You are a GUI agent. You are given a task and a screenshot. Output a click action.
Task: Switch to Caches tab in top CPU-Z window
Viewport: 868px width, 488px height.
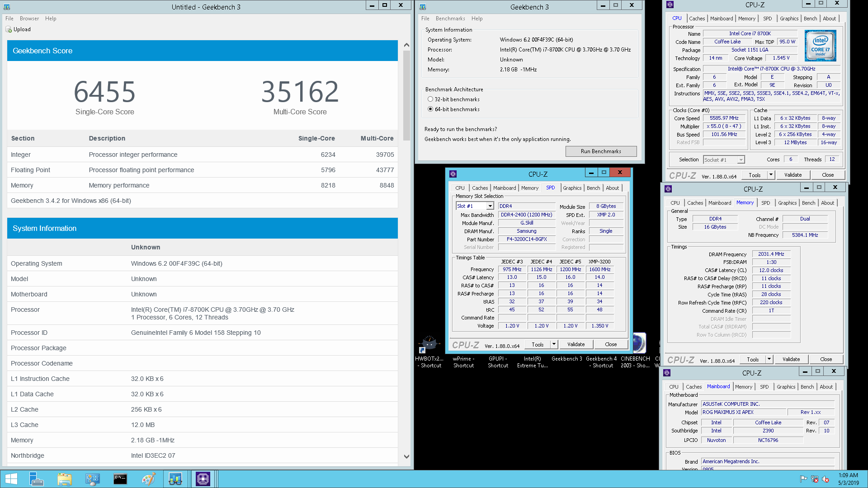697,19
